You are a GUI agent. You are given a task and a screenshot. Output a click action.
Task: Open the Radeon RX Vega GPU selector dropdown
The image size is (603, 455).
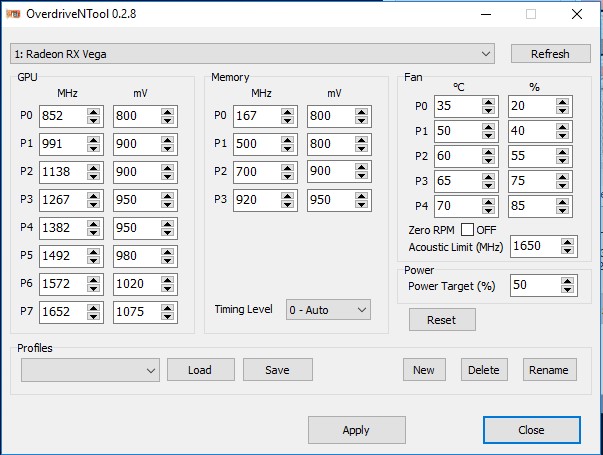(x=252, y=54)
